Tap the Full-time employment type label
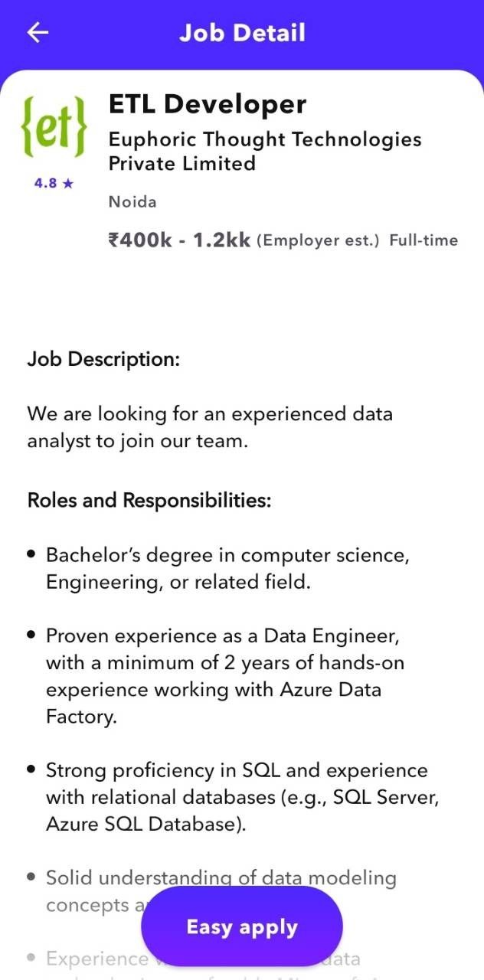This screenshot has height=980, width=484. 424,240
